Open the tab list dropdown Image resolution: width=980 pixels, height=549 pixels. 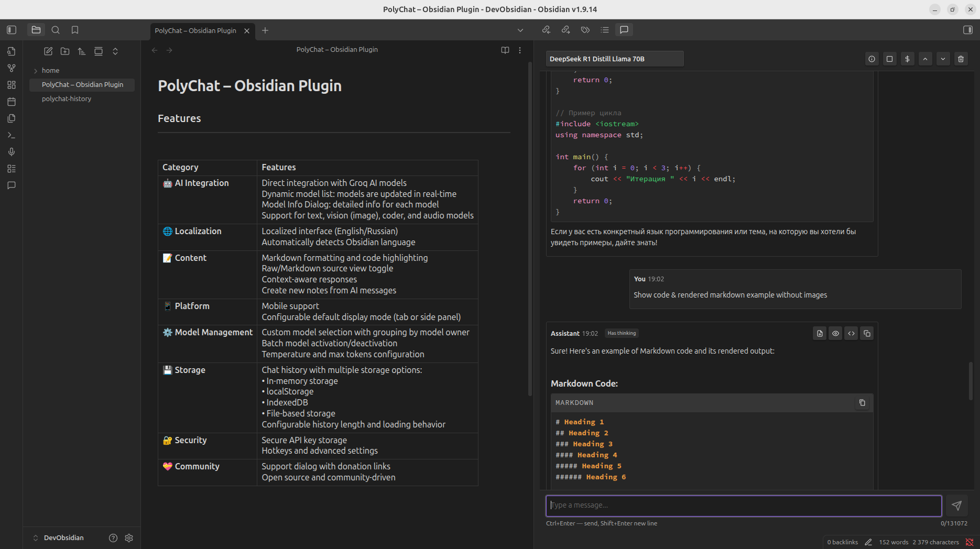click(x=520, y=30)
